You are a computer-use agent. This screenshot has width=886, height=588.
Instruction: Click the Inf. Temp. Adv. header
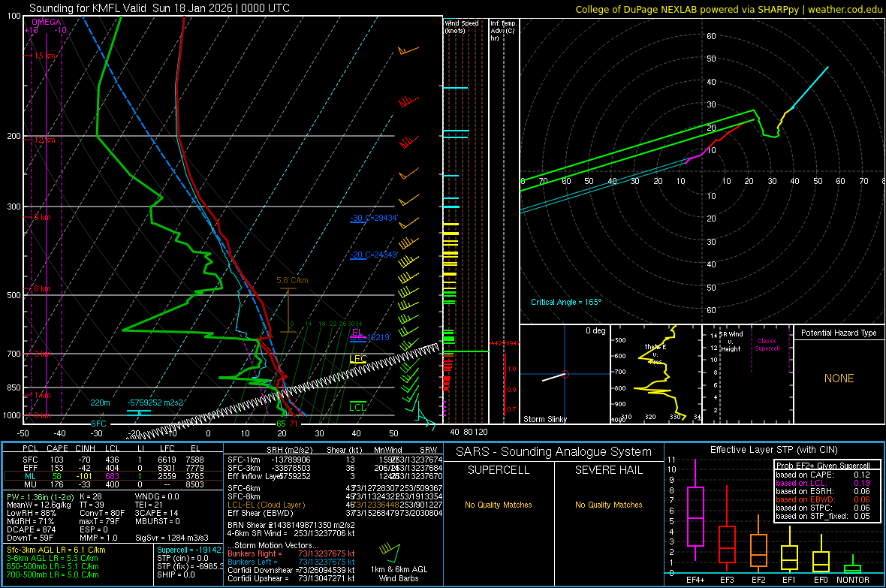pyautogui.click(x=503, y=31)
